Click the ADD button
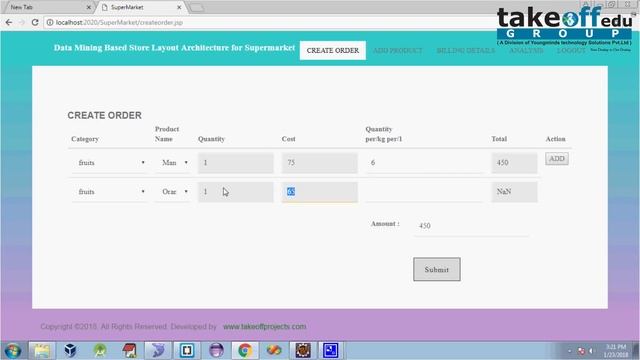Image resolution: width=640 pixels, height=360 pixels. pyautogui.click(x=557, y=159)
